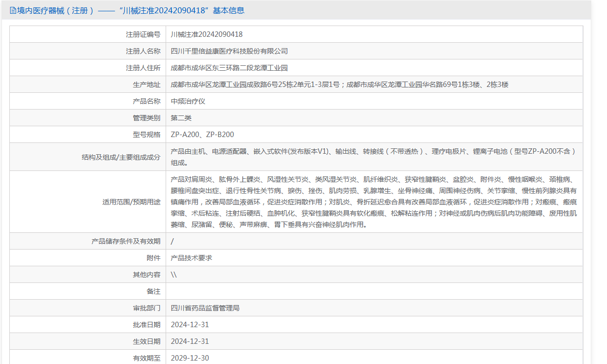Image resolution: width=607 pixels, height=364 pixels.
Task: Click the 有效期至 label
Action: click(x=146, y=358)
